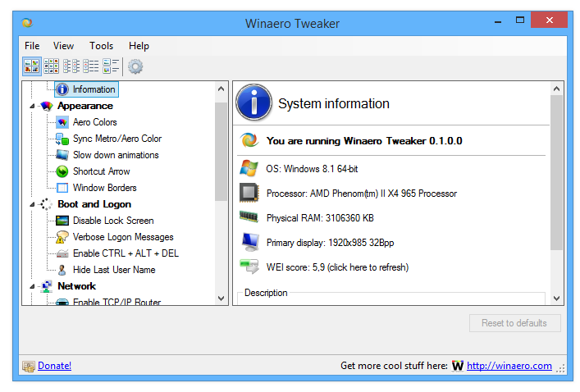Click the processor chip icon
This screenshot has width=580, height=392.
249,193
